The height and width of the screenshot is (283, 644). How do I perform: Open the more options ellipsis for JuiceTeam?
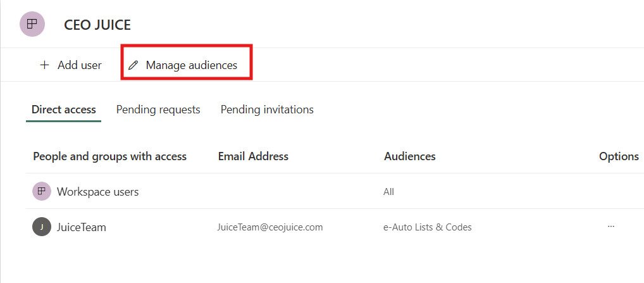click(x=610, y=226)
